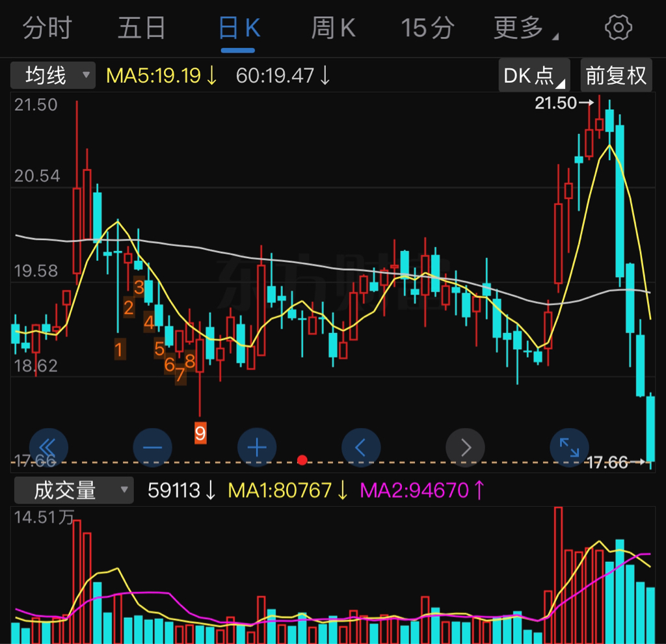
Task: Click the 21.50 high price label
Action: pos(555,103)
